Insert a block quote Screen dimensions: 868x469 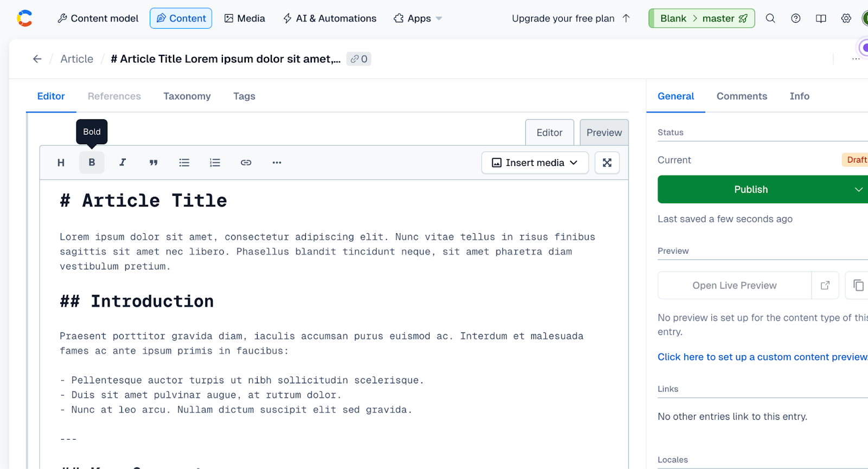(154, 163)
